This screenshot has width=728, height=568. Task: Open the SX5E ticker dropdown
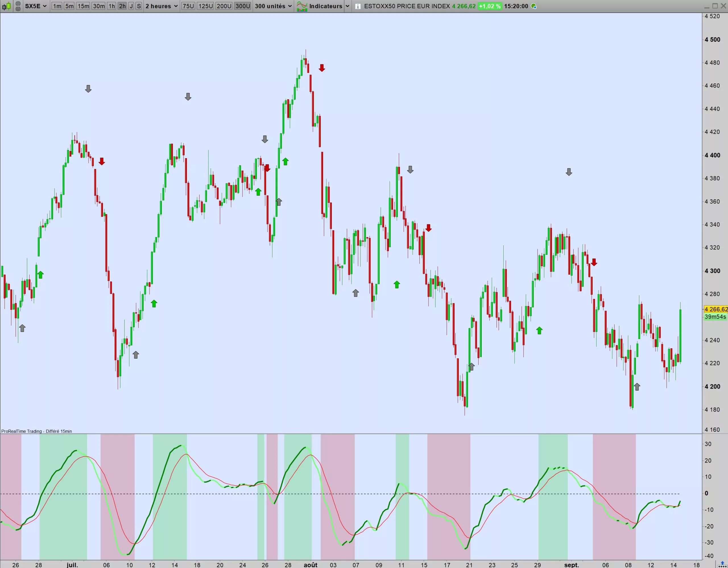point(36,6)
